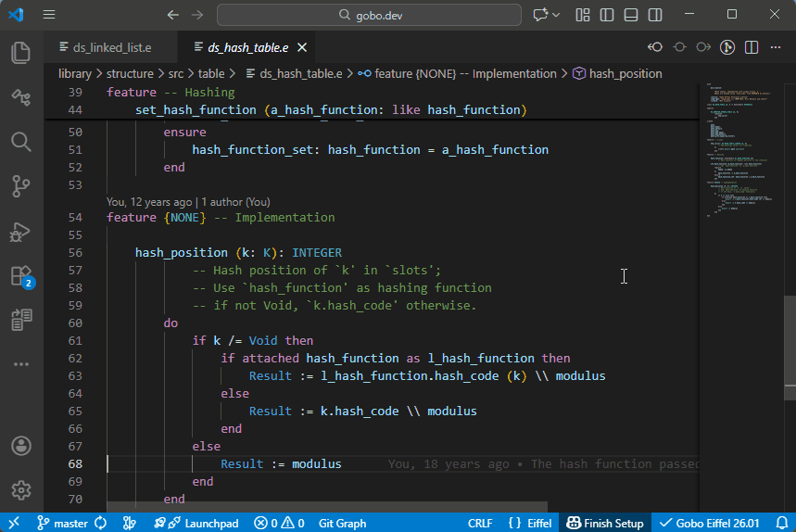Split the editor to the right
Viewport: 796px width, 532px height.
[x=752, y=47]
